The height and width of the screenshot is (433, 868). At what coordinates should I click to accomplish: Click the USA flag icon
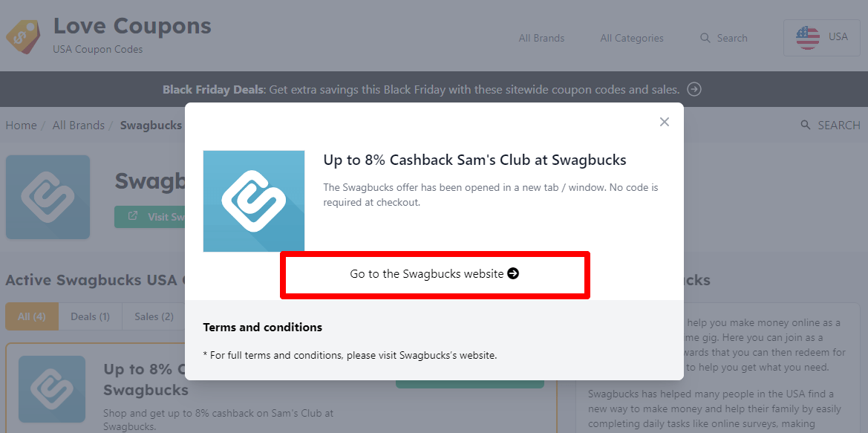coord(807,37)
